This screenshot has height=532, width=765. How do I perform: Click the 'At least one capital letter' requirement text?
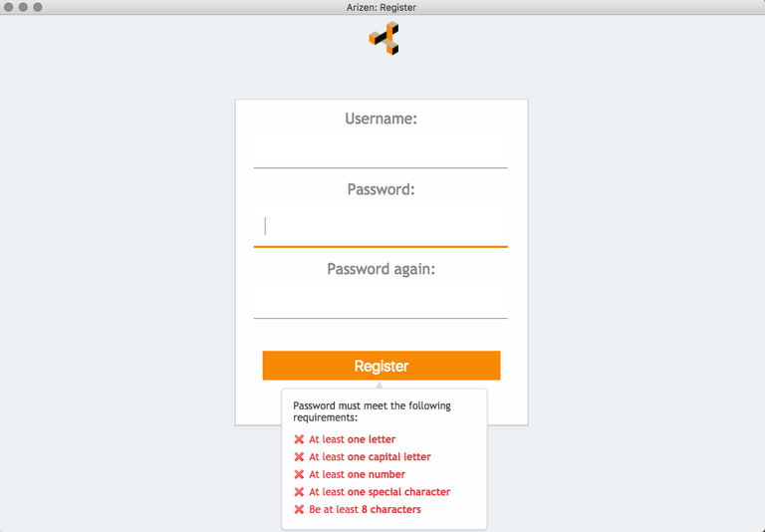tap(370, 457)
